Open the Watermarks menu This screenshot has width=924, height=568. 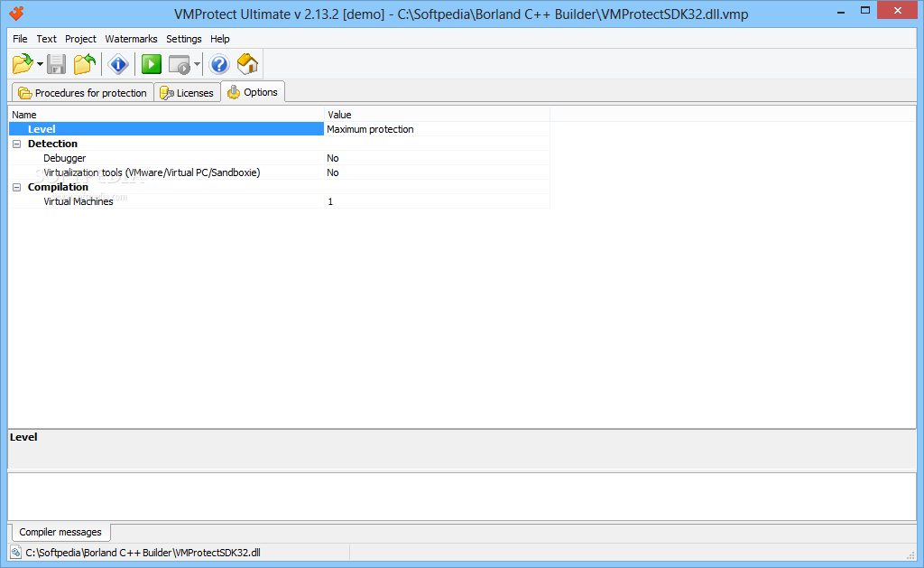[x=131, y=39]
